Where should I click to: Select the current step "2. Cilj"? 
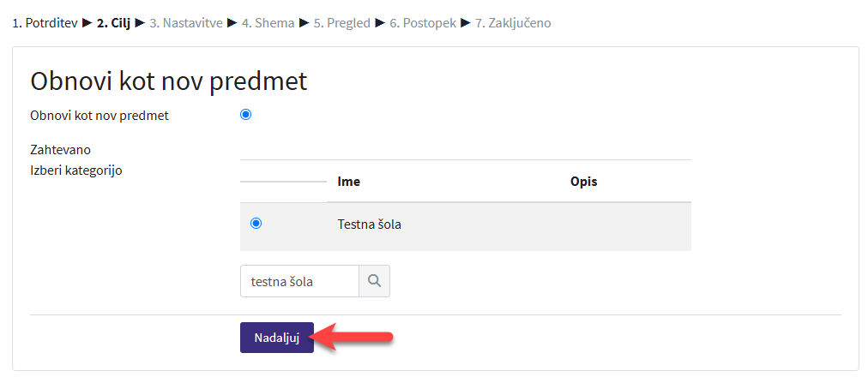(x=114, y=23)
